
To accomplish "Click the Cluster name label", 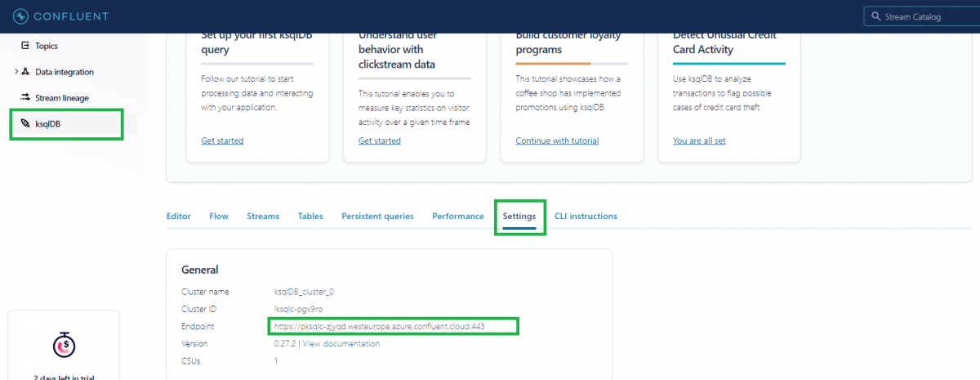I will [205, 292].
